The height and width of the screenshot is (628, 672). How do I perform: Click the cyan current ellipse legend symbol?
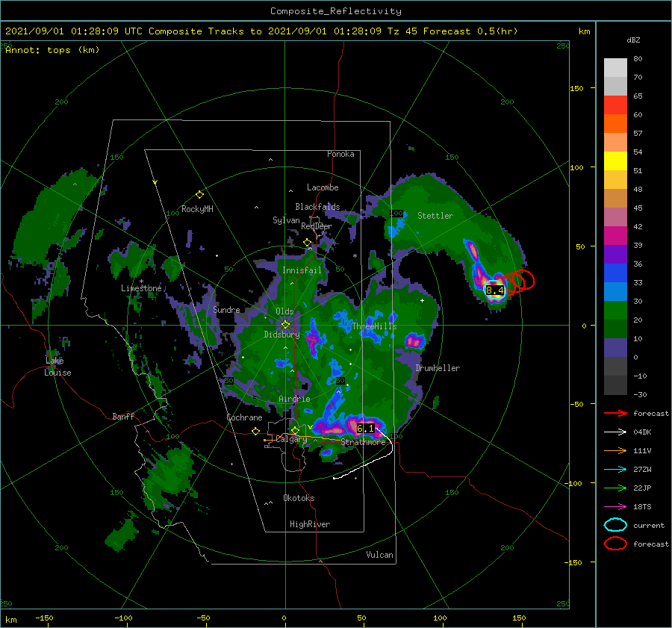click(x=615, y=525)
